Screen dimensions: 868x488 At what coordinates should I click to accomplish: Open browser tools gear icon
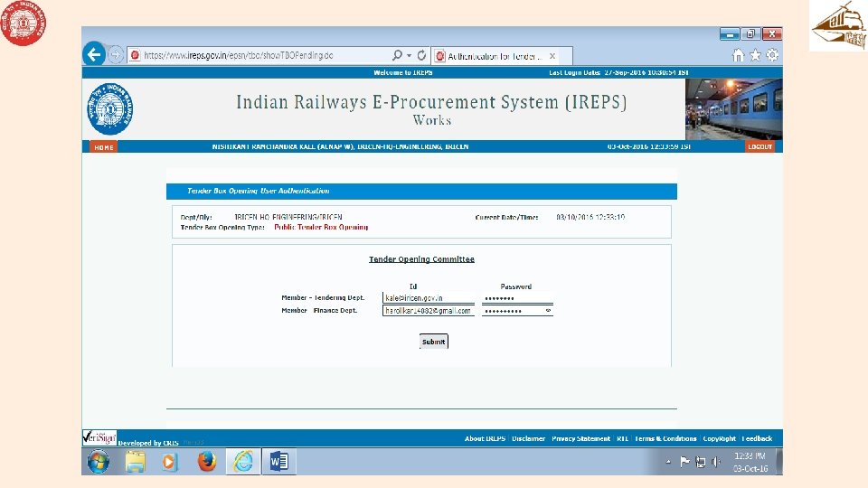coord(772,55)
